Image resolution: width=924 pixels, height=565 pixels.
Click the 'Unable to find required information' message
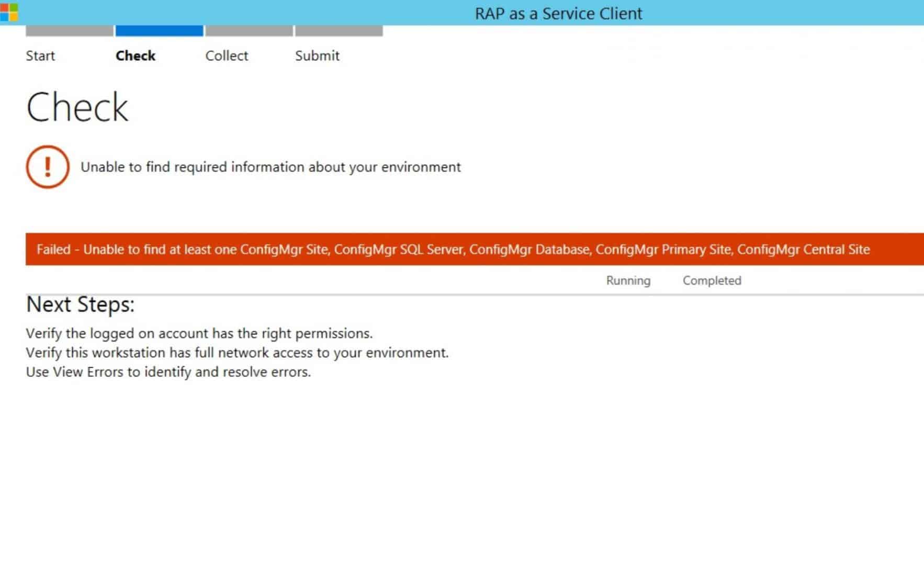(271, 167)
